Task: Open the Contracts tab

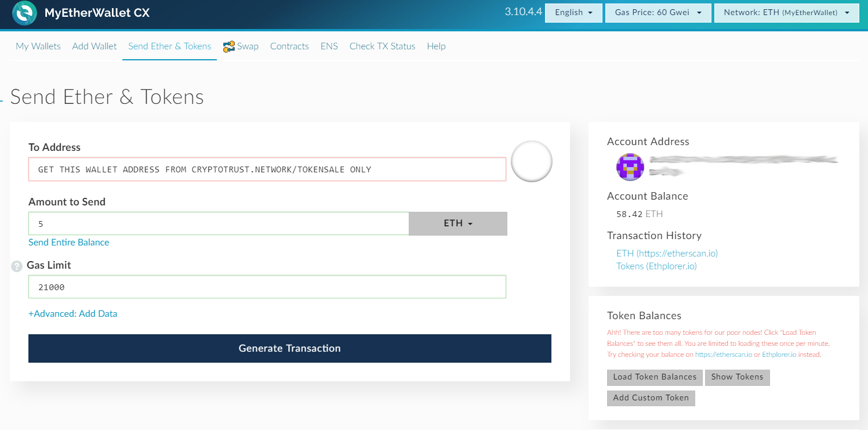Action: [x=289, y=46]
